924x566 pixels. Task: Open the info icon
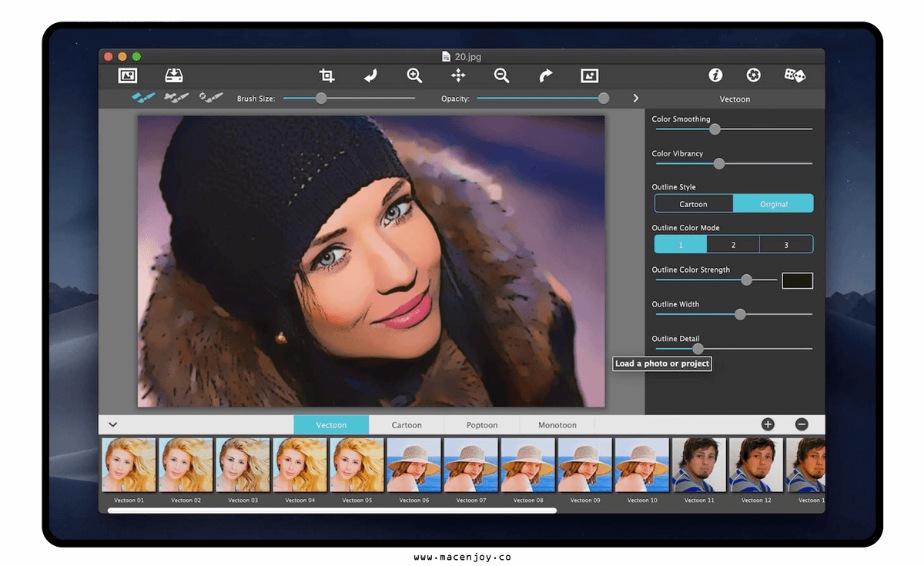(715, 75)
